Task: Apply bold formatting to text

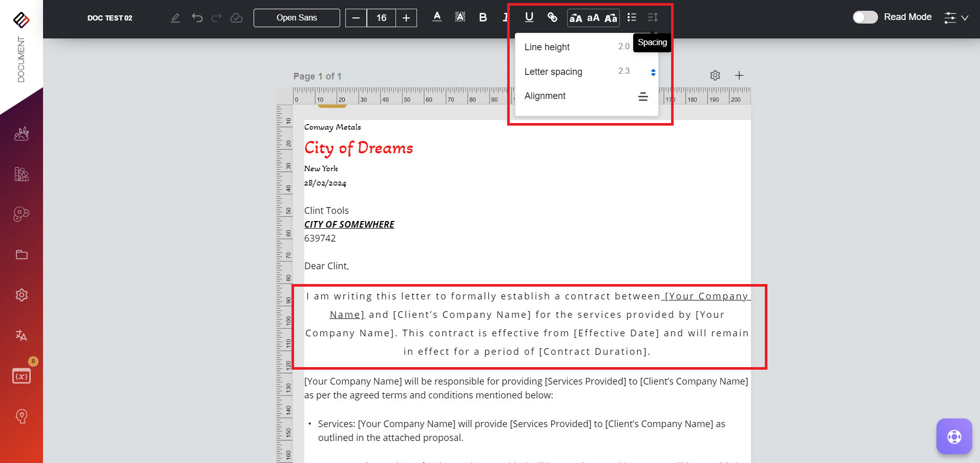Action: 483,17
